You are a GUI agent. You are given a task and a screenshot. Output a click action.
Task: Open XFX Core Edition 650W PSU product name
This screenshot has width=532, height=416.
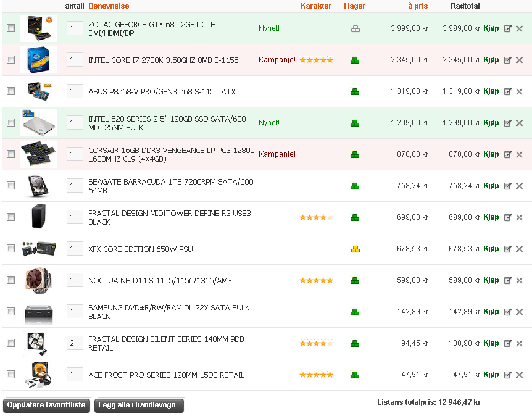(x=141, y=249)
